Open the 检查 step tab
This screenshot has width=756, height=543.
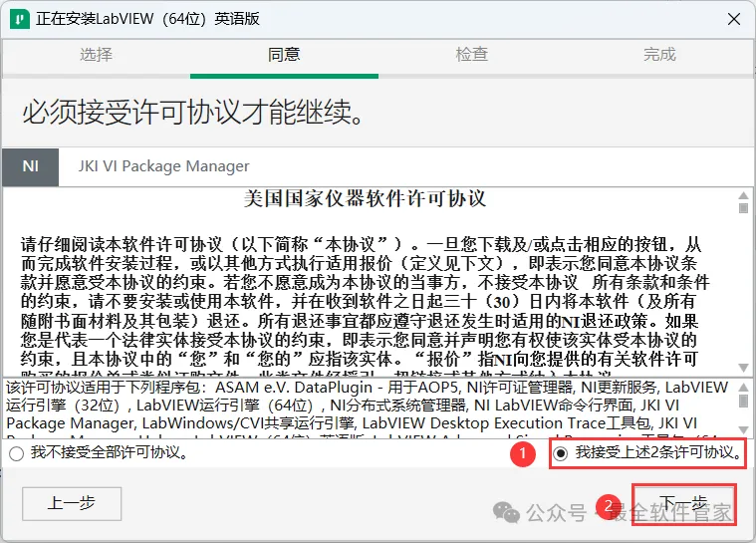[x=471, y=55]
